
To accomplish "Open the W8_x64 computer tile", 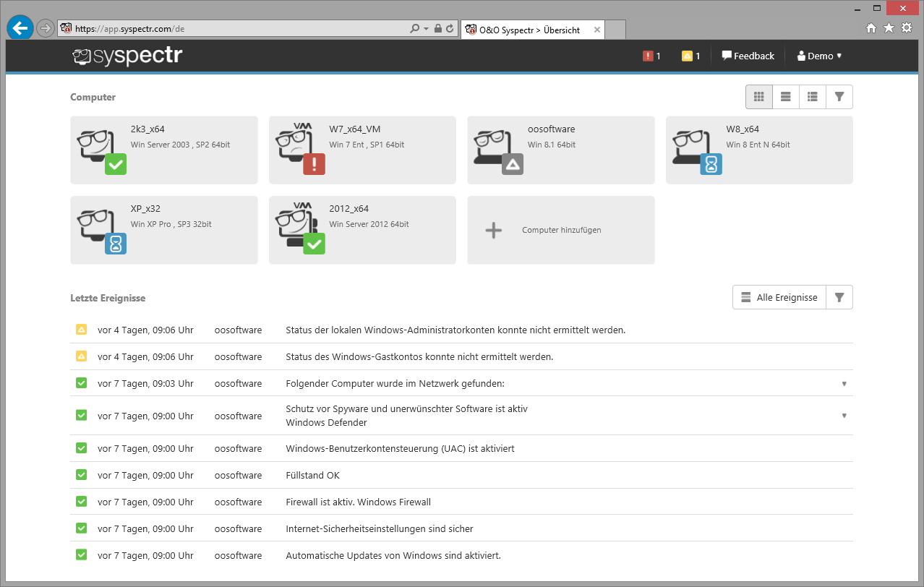I will (759, 150).
